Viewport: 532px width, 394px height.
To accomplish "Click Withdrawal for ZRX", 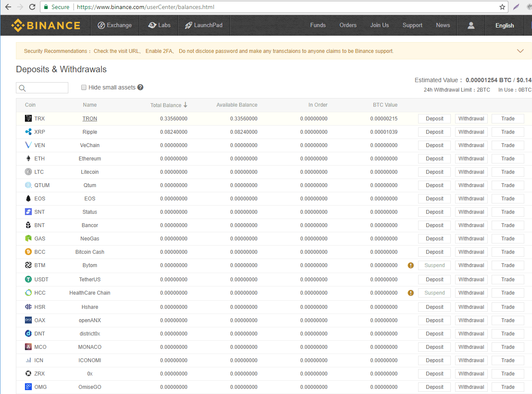I will click(x=471, y=374).
